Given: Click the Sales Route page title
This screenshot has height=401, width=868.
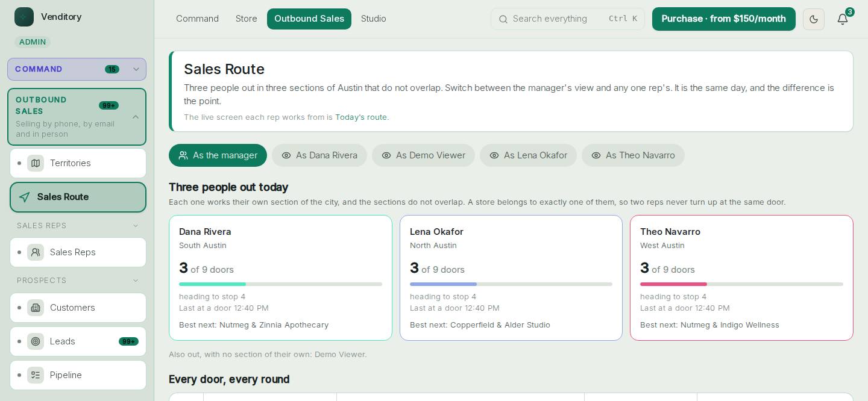Looking at the screenshot, I should [224, 69].
